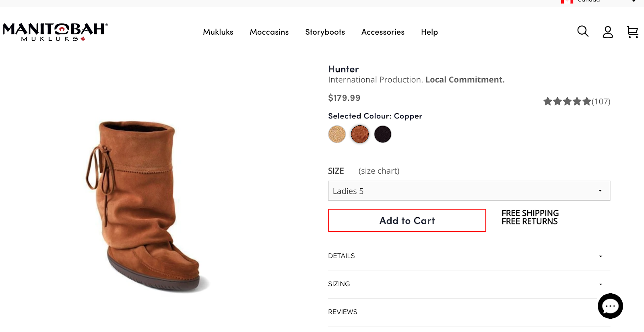Expand the SIZING section

(x=469, y=284)
